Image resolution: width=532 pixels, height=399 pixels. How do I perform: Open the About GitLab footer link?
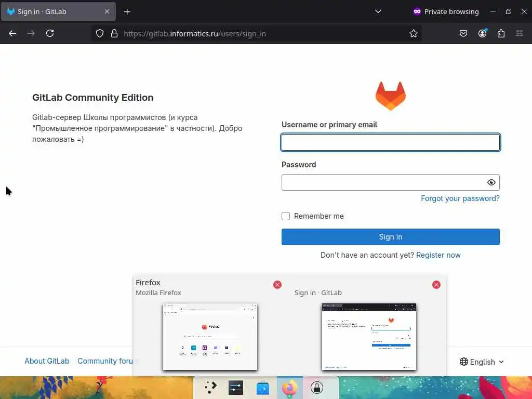pyautogui.click(x=47, y=361)
